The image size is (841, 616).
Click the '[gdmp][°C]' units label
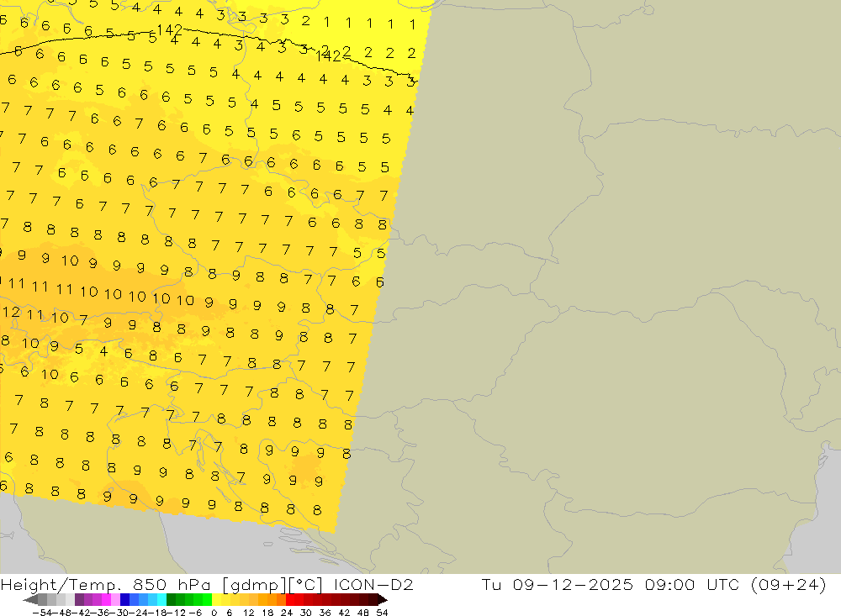(x=272, y=584)
